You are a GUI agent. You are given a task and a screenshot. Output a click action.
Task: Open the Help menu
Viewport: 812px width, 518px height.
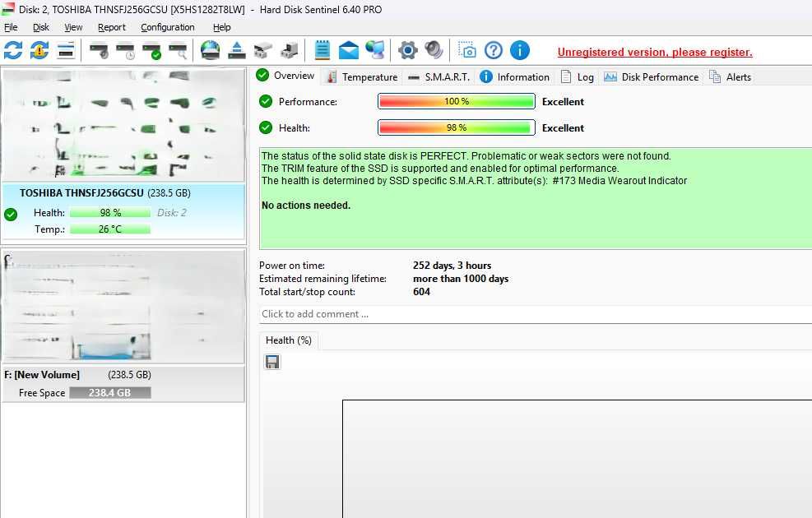coord(221,27)
